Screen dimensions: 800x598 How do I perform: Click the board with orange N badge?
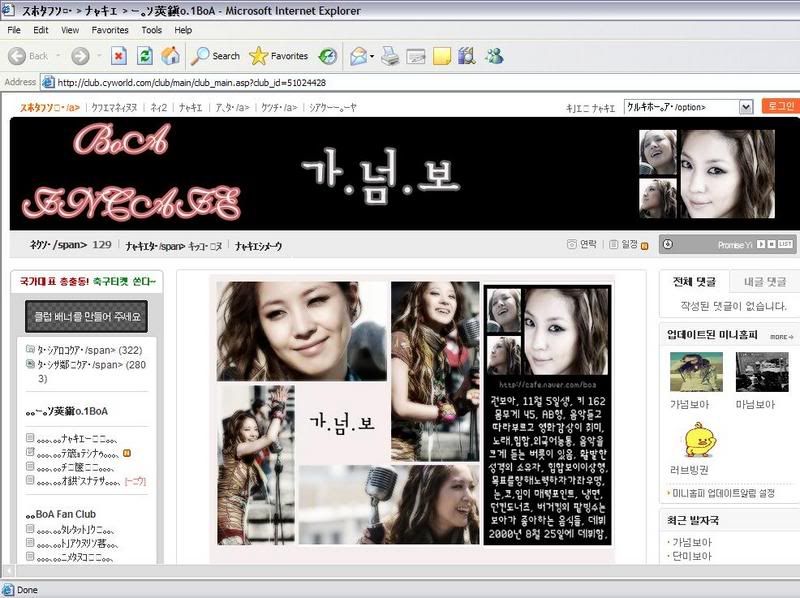[x=79, y=453]
